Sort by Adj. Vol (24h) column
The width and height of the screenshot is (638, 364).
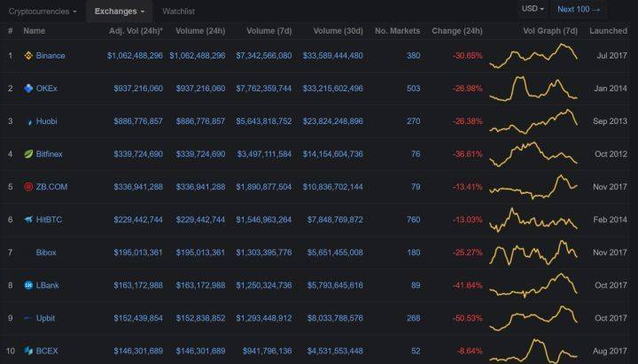coord(136,31)
